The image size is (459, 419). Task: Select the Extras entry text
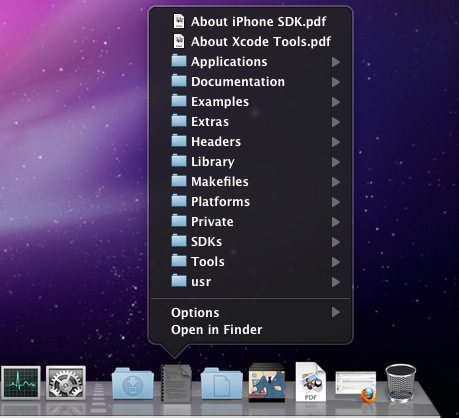point(210,122)
